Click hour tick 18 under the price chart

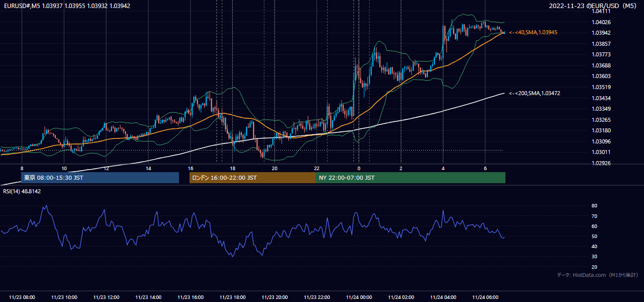point(232,168)
